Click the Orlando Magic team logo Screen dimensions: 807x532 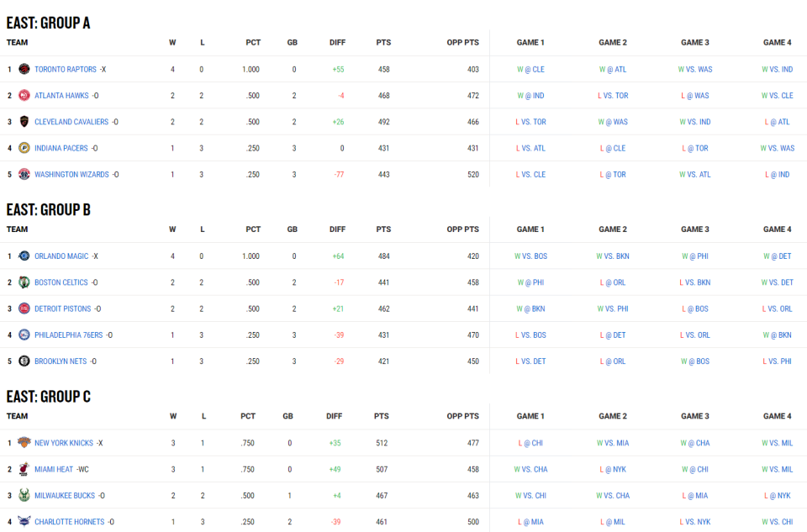coord(24,256)
